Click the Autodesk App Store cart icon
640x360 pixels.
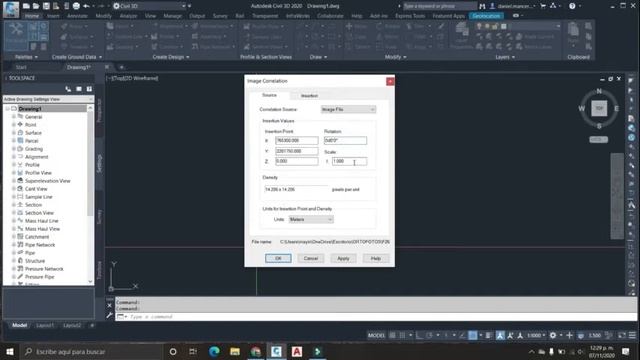543,6
